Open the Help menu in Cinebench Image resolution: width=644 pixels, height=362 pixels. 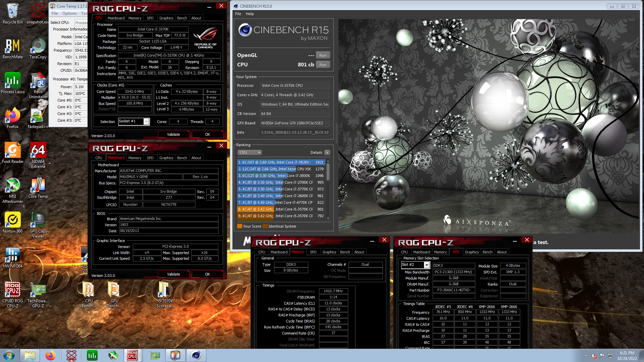pyautogui.click(x=250, y=14)
